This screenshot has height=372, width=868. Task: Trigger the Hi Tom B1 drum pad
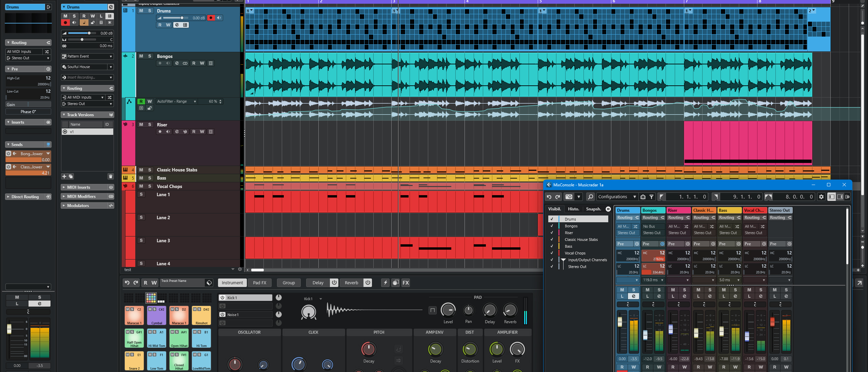201,338
